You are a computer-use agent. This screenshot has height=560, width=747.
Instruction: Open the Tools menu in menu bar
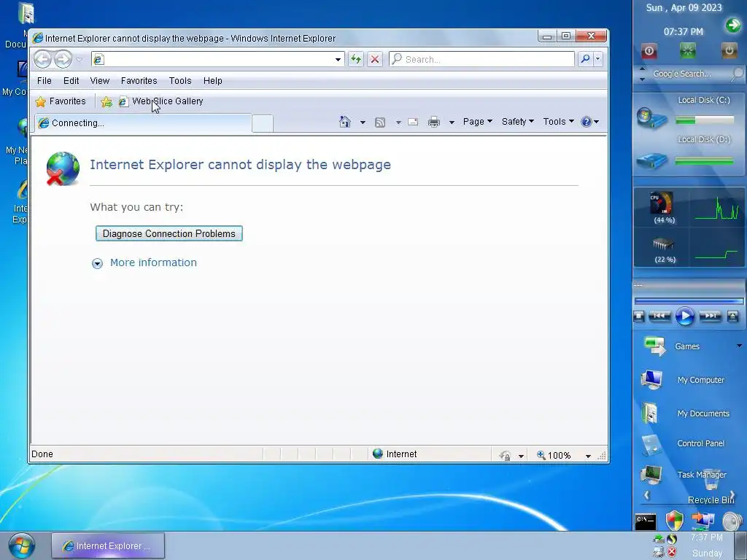(x=180, y=81)
